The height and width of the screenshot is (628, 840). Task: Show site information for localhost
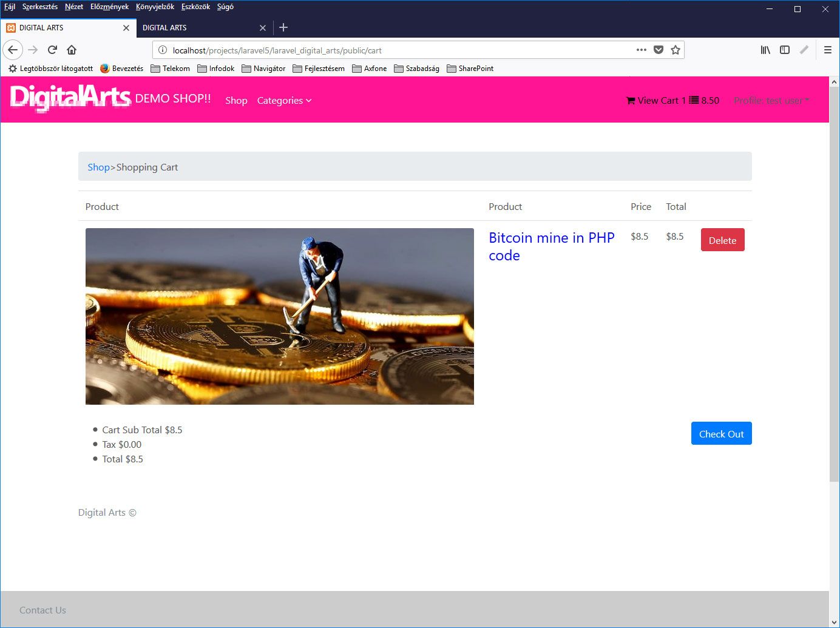coord(163,50)
